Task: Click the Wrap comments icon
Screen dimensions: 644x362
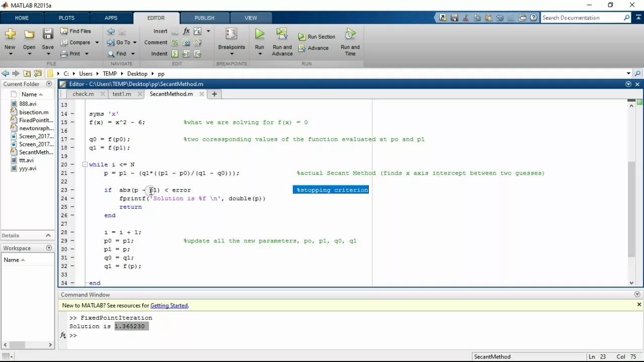Action: coord(197,43)
